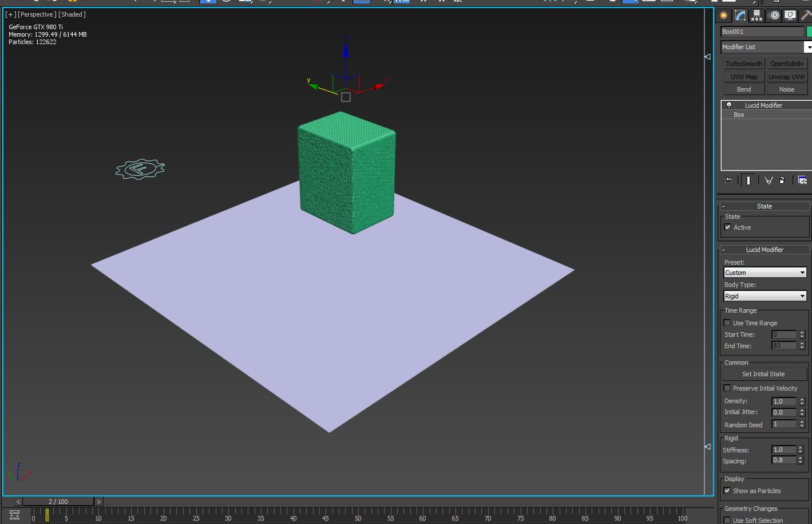Image resolution: width=812 pixels, height=524 pixels.
Task: Open the Create command panel tab
Action: (724, 15)
